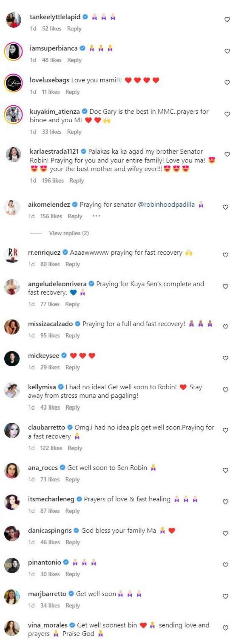This screenshot has height=644, width=230.
Task: Open iamsuperbianca's profile via username
Action: [54, 49]
